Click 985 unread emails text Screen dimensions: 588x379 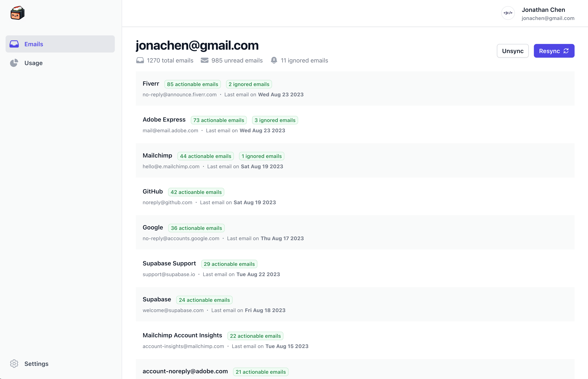click(237, 60)
